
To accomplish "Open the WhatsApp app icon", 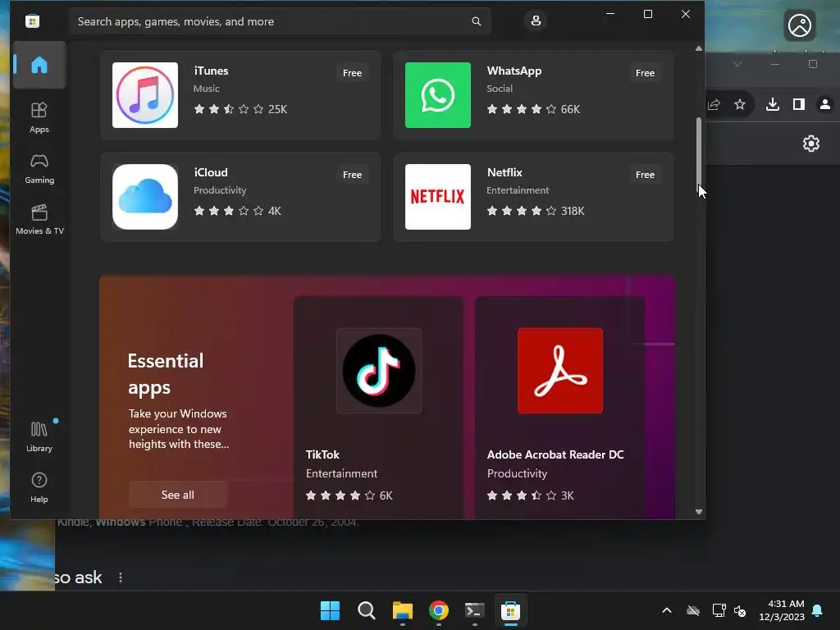I will coord(438,95).
